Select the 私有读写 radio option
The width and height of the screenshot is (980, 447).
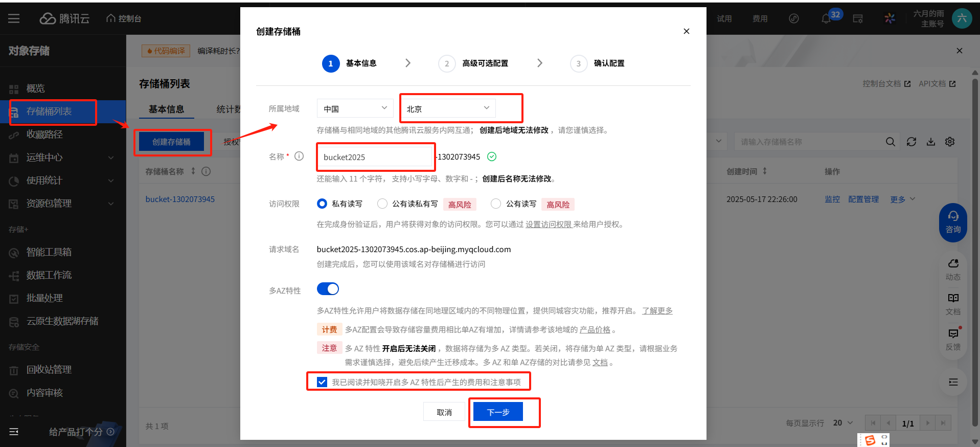(322, 204)
